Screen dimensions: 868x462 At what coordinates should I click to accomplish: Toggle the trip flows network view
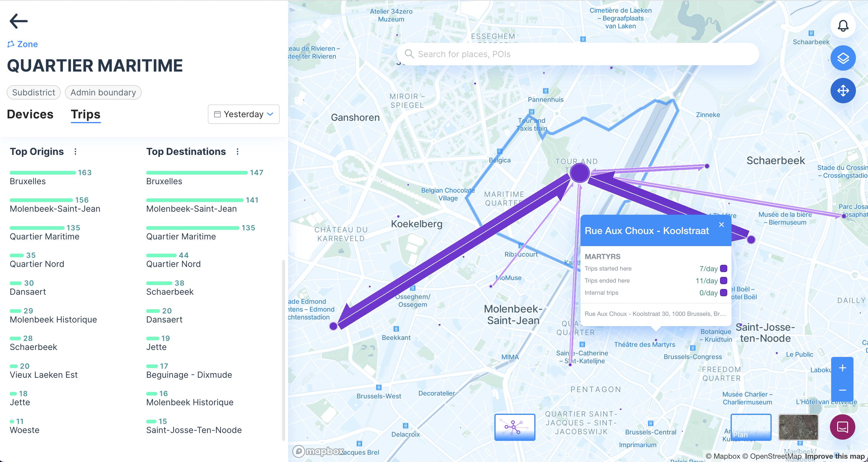[515, 427]
